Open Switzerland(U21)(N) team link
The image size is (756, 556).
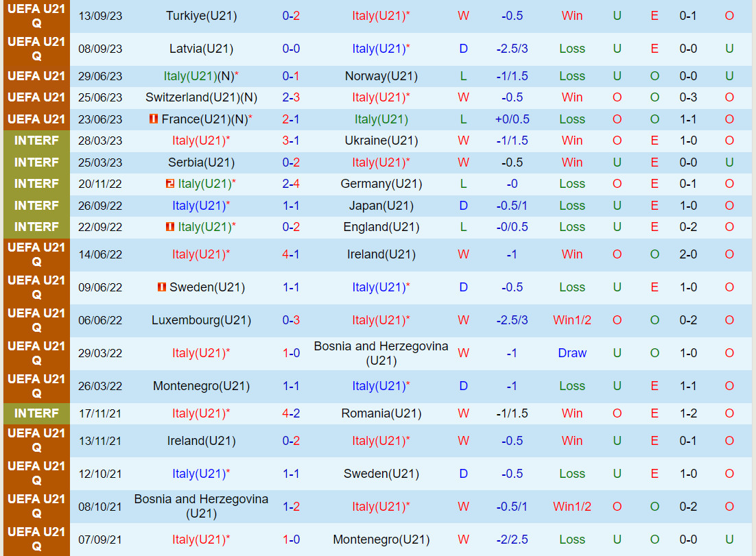pyautogui.click(x=202, y=97)
